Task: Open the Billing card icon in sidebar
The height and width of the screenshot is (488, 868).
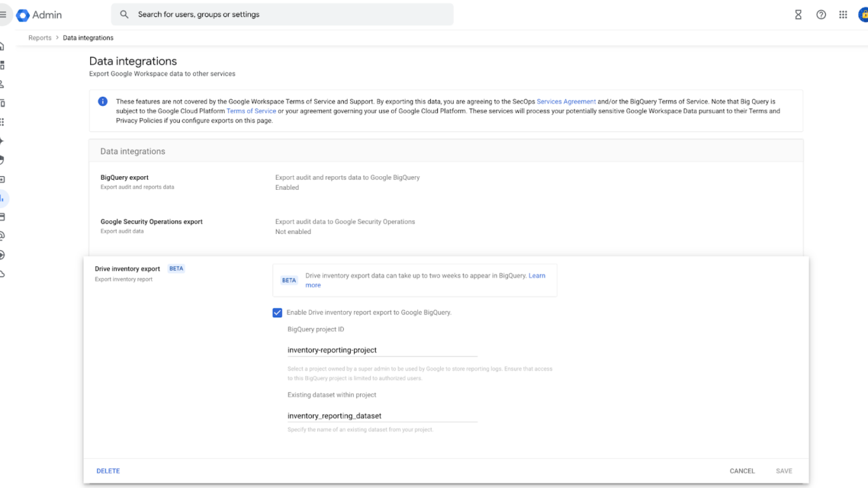Action: pos(2,217)
